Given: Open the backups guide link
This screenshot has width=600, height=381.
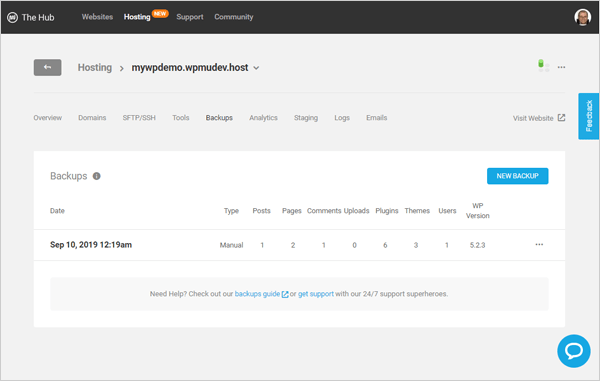Looking at the screenshot, I should pos(257,294).
